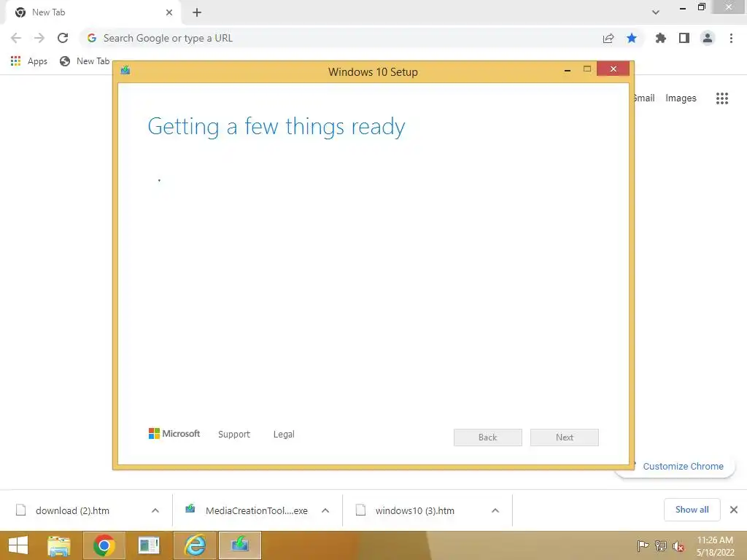Open Action Center flag icon

643,545
